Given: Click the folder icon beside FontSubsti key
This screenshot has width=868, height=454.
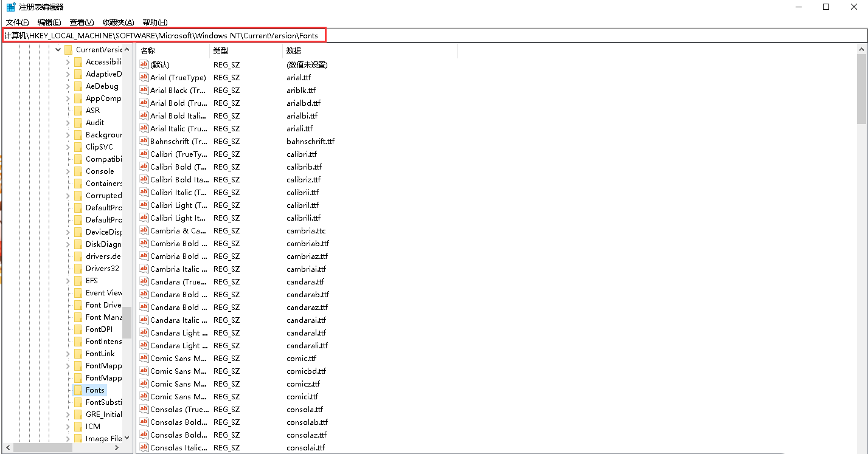Looking at the screenshot, I should tap(78, 402).
